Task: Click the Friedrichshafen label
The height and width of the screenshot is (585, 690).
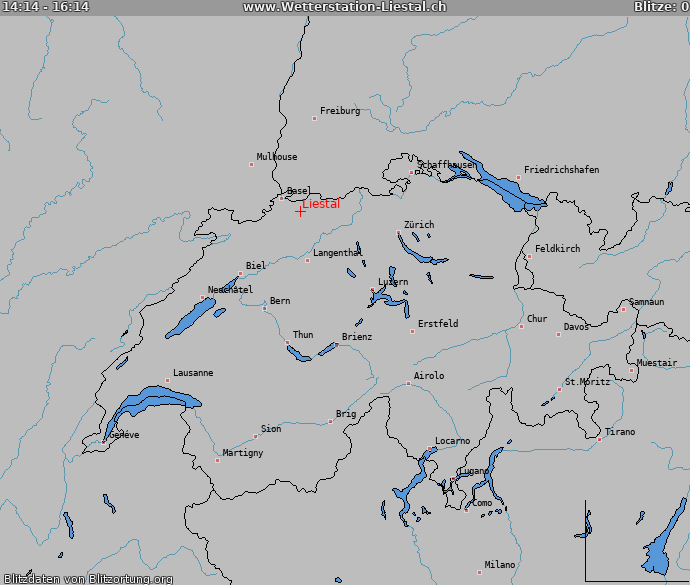Action: 562,170
